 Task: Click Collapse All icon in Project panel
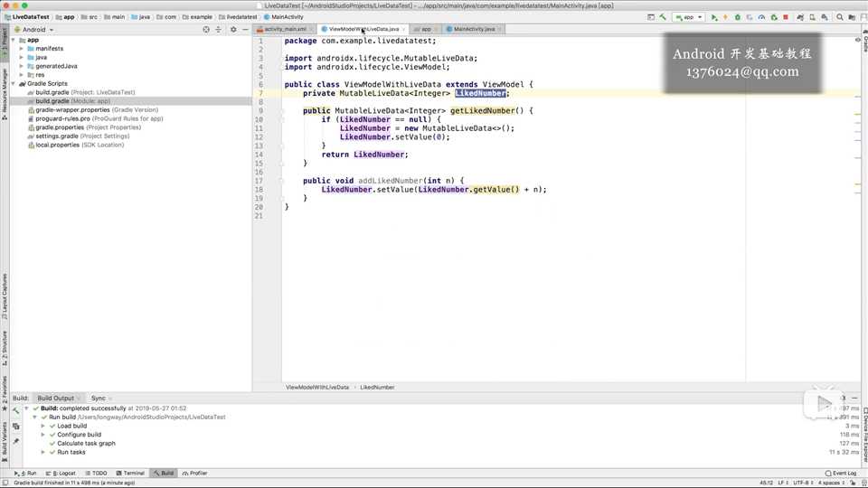218,29
